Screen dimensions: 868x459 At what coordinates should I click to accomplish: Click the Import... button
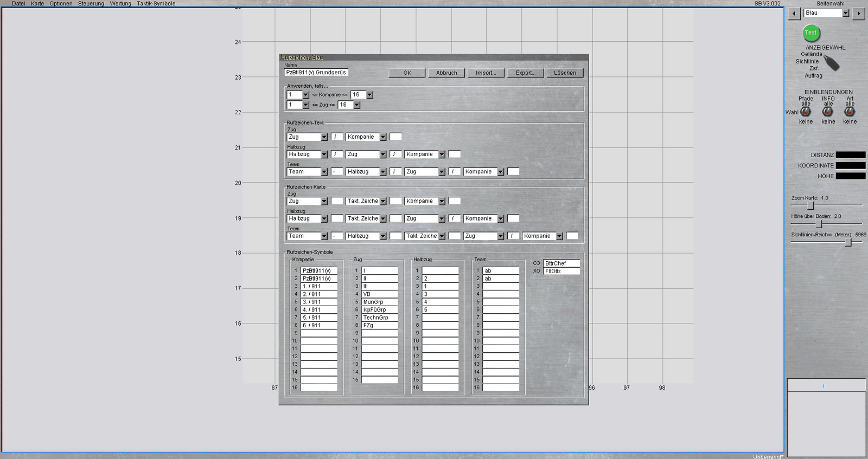click(486, 73)
